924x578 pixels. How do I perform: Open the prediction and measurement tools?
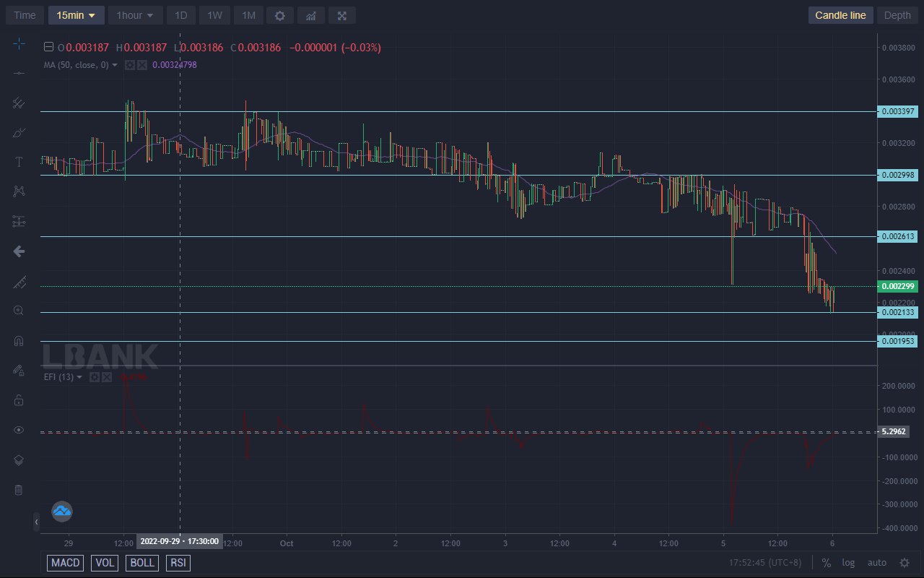tap(19, 221)
